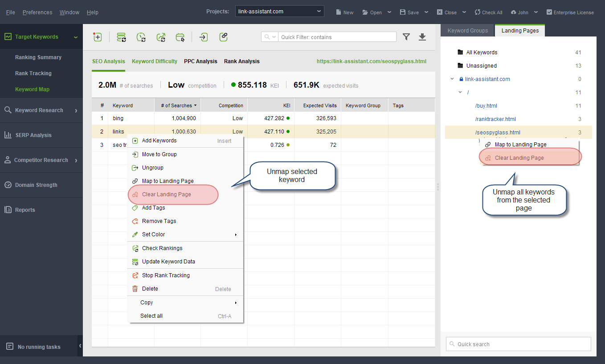Image resolution: width=605 pixels, height=364 pixels.
Task: Choose Clear Landing Page in keyword context menu
Action: point(185,194)
